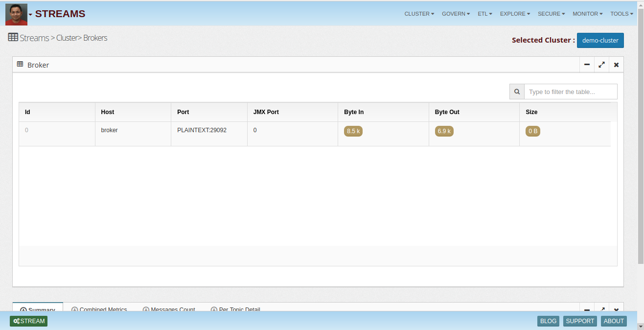Click the user profile avatar picture
The image size is (644, 330).
(16, 14)
